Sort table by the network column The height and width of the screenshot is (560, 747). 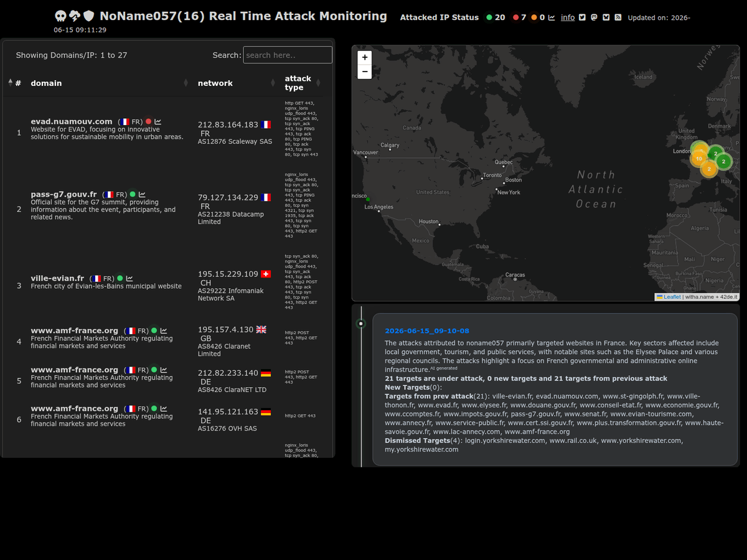[235, 83]
